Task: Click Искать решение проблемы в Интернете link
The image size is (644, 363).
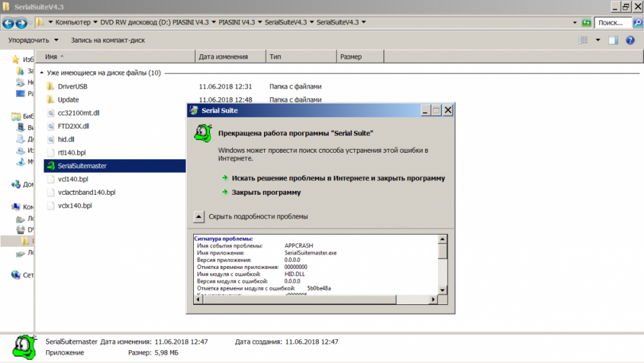Action: pos(338,178)
